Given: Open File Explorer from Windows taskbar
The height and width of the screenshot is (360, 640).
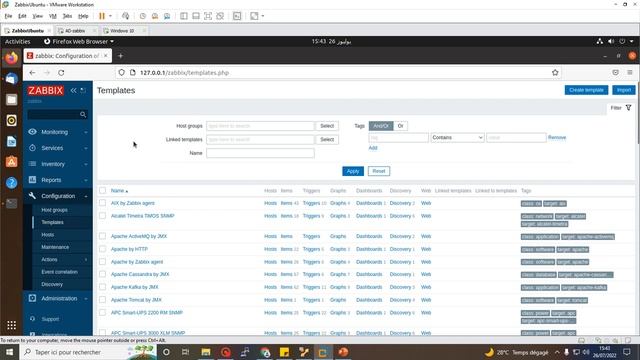Looking at the screenshot, I should [206, 352].
